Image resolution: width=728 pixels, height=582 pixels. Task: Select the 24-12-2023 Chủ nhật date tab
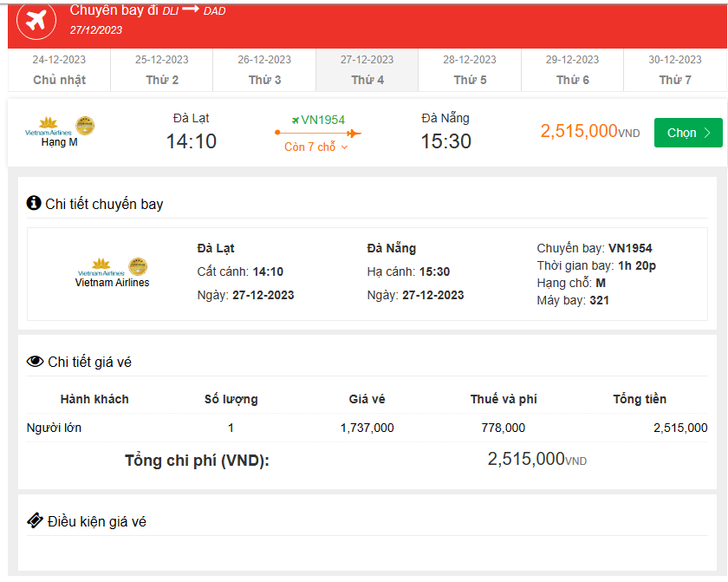pos(57,69)
